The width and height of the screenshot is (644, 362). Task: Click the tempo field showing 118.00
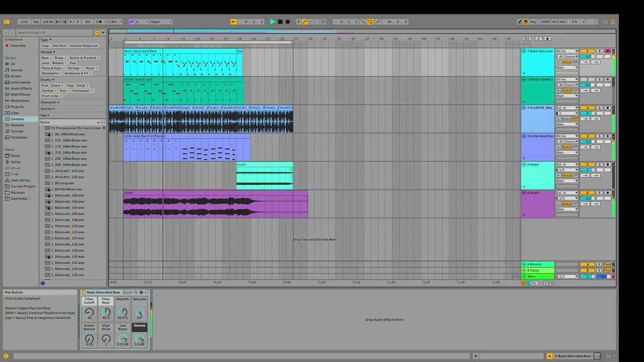(x=48, y=22)
